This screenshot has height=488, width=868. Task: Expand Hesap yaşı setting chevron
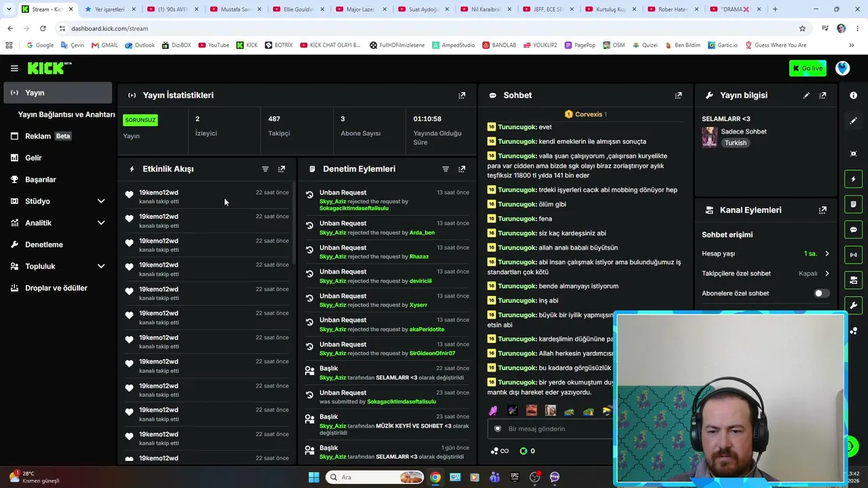click(827, 253)
